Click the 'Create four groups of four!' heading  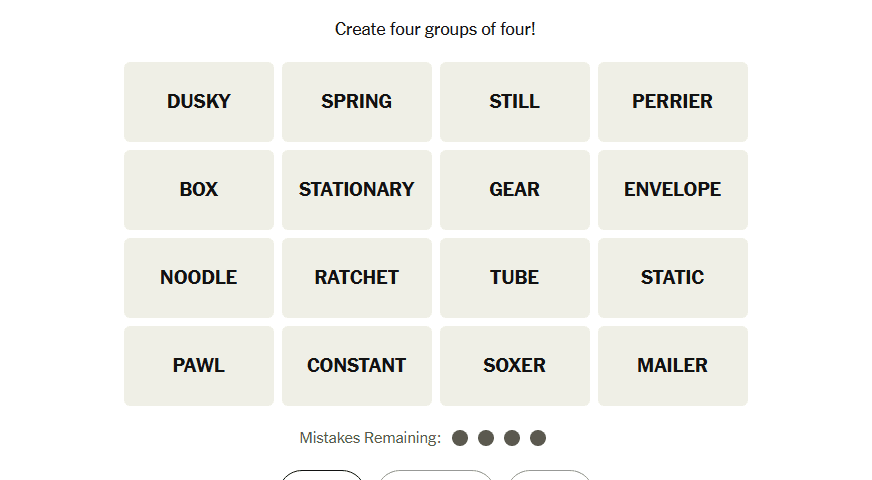point(436,29)
